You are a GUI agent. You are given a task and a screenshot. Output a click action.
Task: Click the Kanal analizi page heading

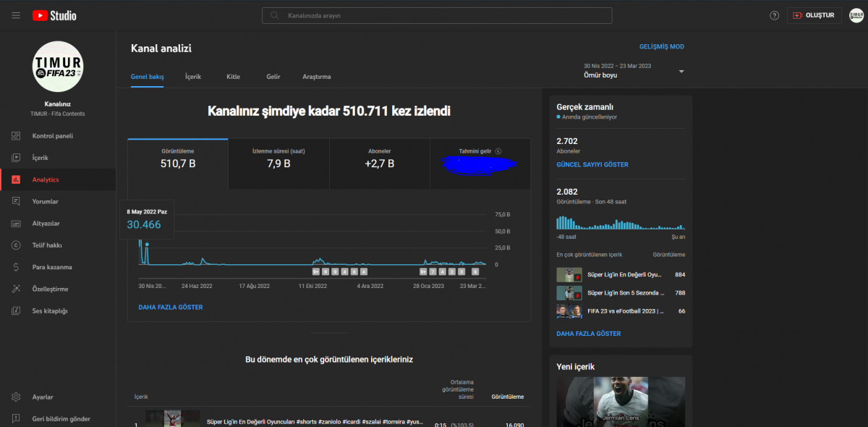point(161,48)
